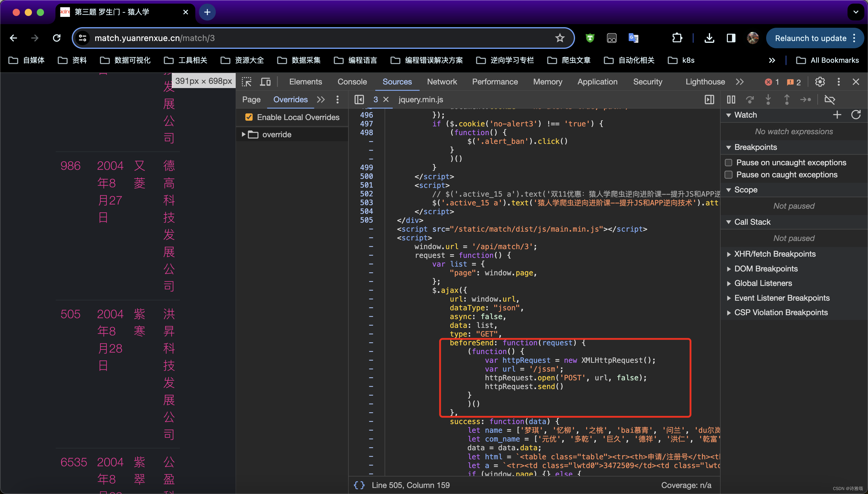The height and width of the screenshot is (494, 868).
Task: Select the Network panel tab
Action: (x=442, y=82)
